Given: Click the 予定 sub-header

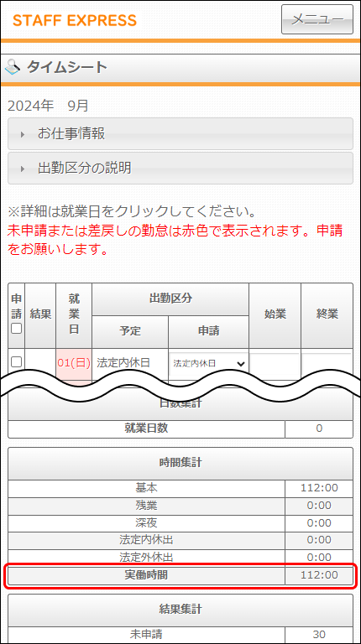Looking at the screenshot, I should pos(130,332).
